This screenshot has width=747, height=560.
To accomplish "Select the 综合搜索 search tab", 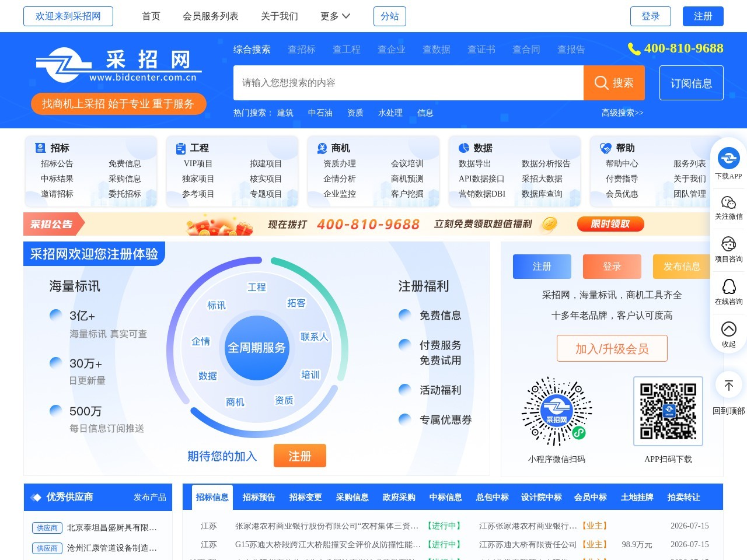I will tap(252, 50).
